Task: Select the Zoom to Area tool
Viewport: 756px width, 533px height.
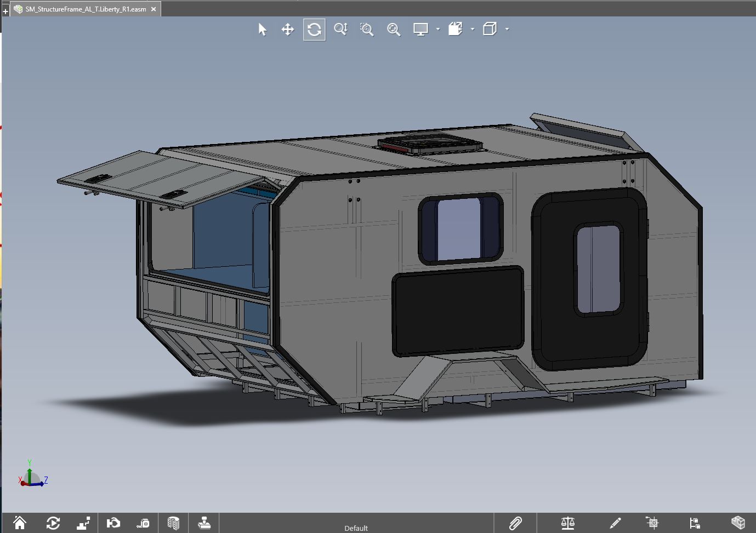Action: tap(367, 30)
